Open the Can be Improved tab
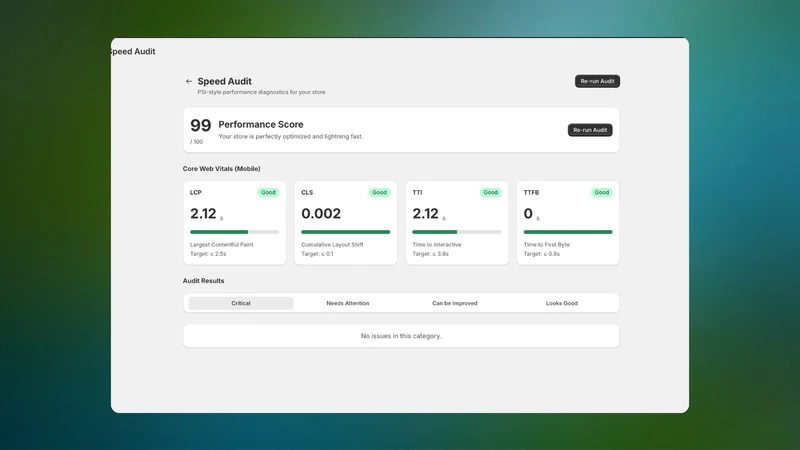The width and height of the screenshot is (800, 450). tap(455, 303)
